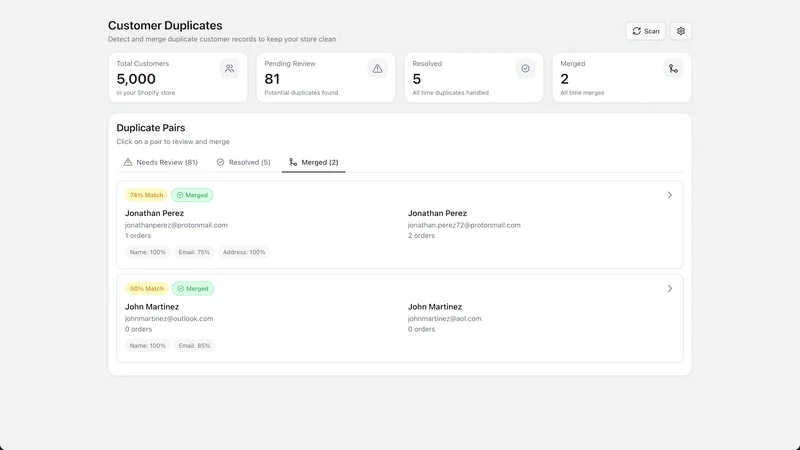Viewport: 800px width, 450px height.
Task: Click the '1 orders' text
Action: point(138,236)
